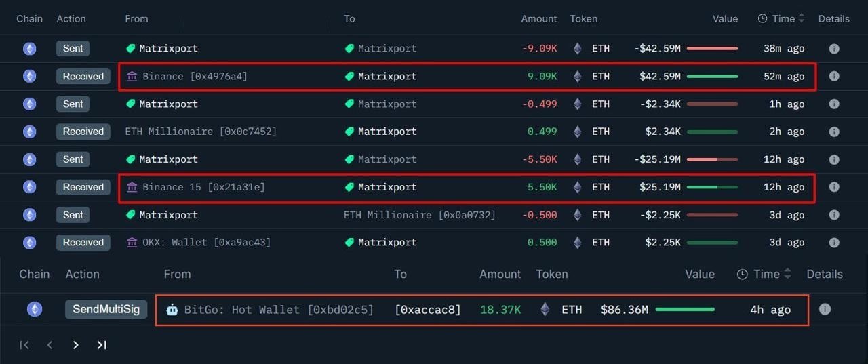Sort by Time in lower table header
The height and width of the screenshot is (364, 868).
766,274
